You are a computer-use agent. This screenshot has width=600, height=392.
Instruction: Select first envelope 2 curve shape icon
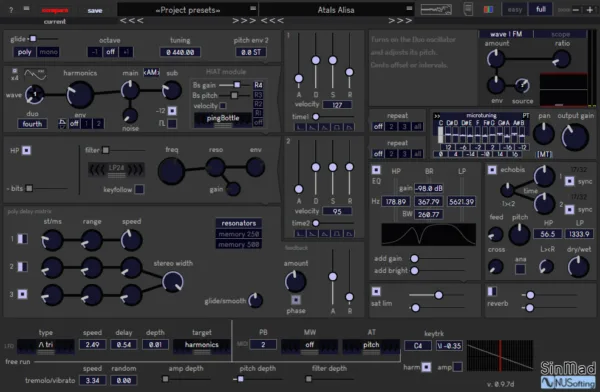[x=300, y=234]
